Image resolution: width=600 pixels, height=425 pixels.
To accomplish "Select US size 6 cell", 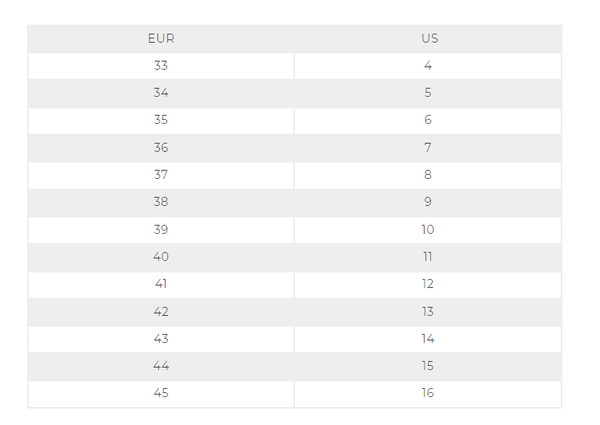I will click(428, 120).
